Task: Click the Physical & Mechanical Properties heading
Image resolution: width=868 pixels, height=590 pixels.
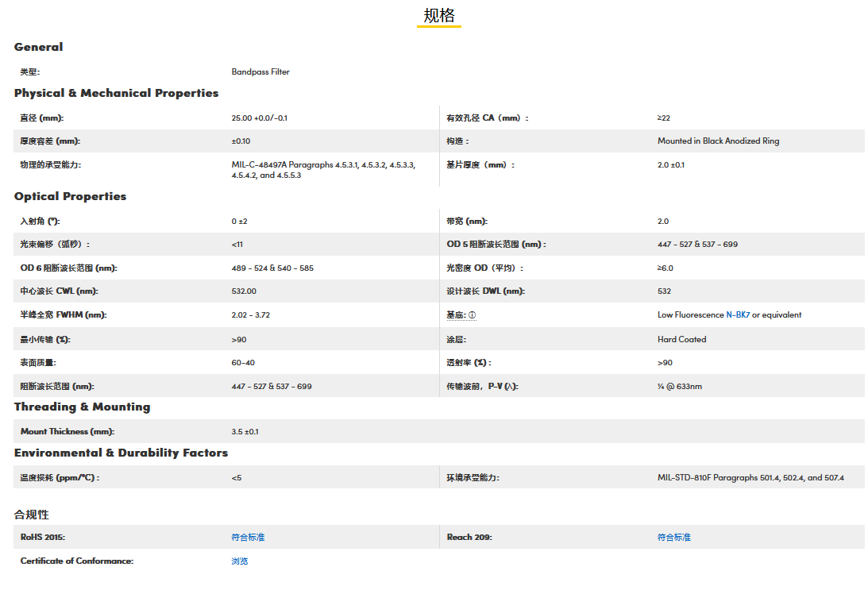Action: click(x=116, y=93)
